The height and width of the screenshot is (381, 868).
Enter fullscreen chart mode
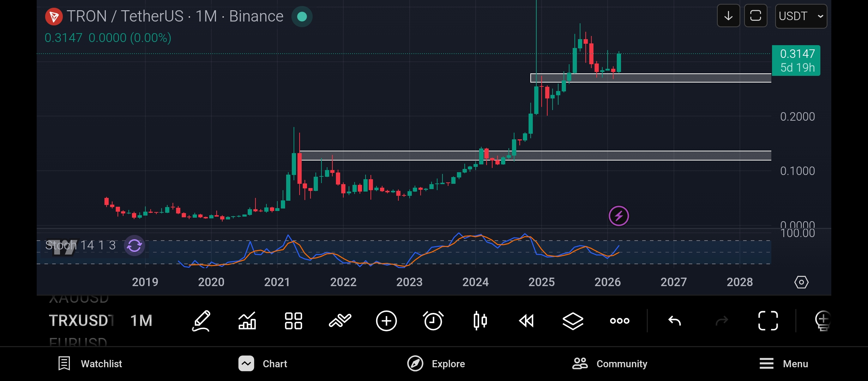[768, 321]
